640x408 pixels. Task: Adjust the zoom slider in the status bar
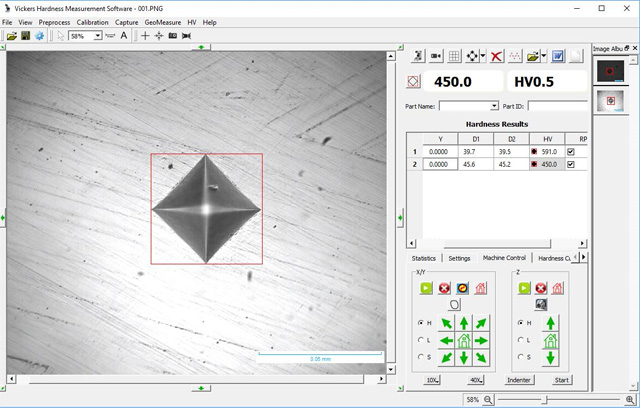[545, 399]
